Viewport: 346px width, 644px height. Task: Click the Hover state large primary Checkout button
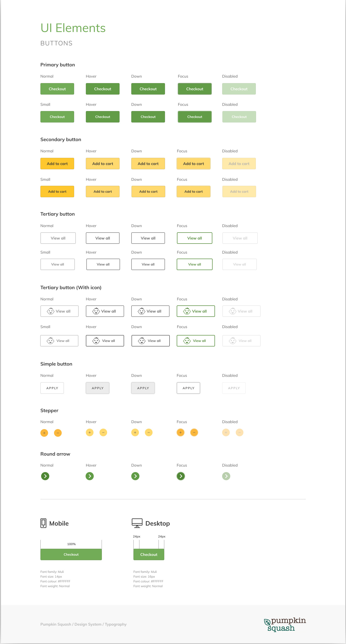point(103,89)
